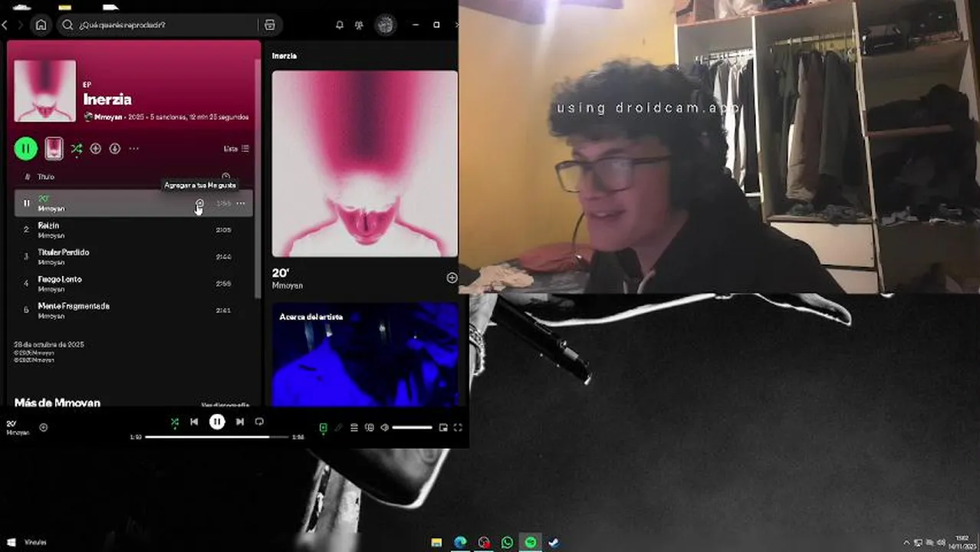This screenshot has height=552, width=980.
Task: Open Steam from the taskbar
Action: click(x=554, y=542)
